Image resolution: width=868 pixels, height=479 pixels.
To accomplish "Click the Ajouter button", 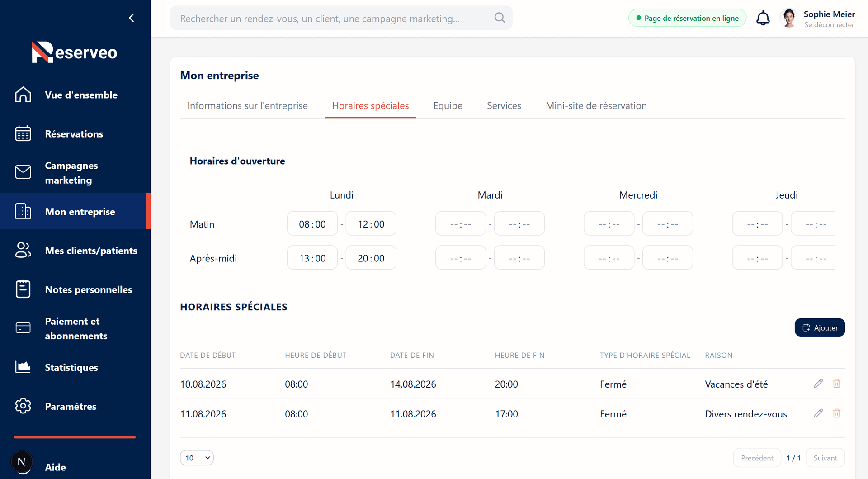I will click(820, 327).
